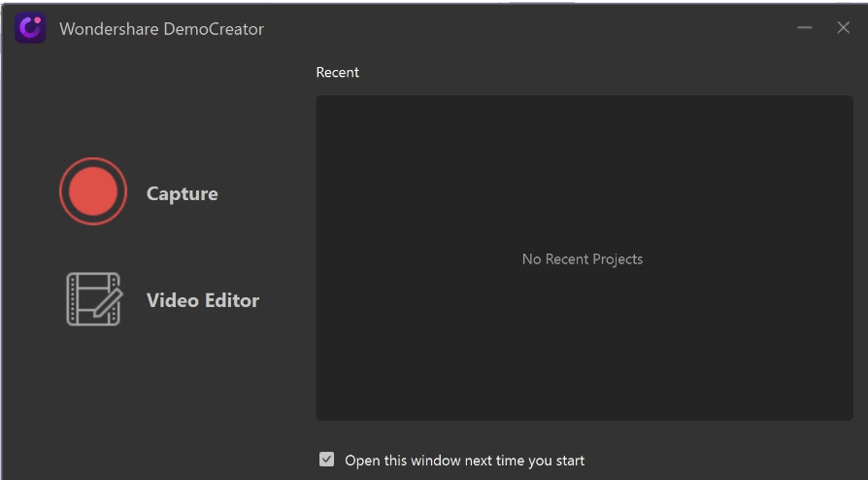Minimize the DemoCreator window
This screenshot has height=480, width=868.
coord(804,27)
